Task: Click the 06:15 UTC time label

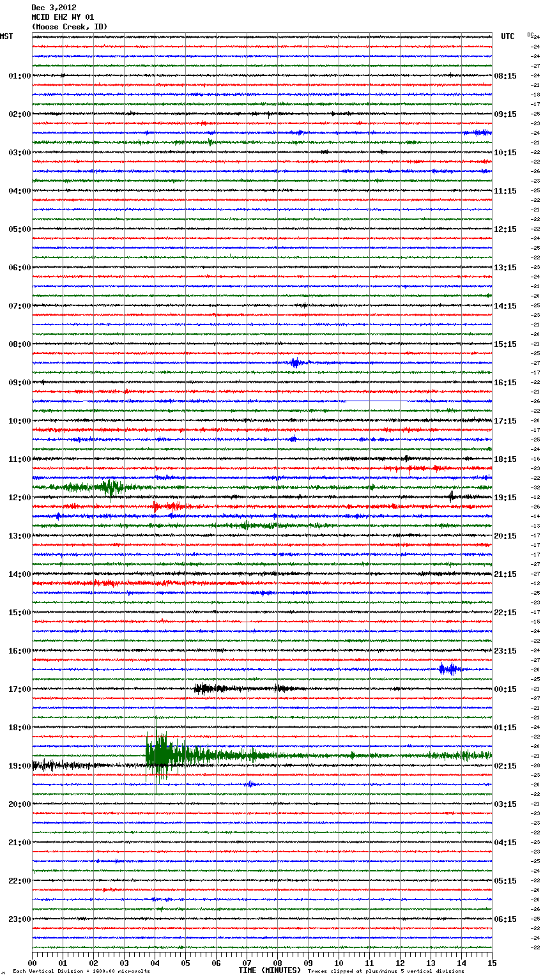Action: click(x=505, y=919)
